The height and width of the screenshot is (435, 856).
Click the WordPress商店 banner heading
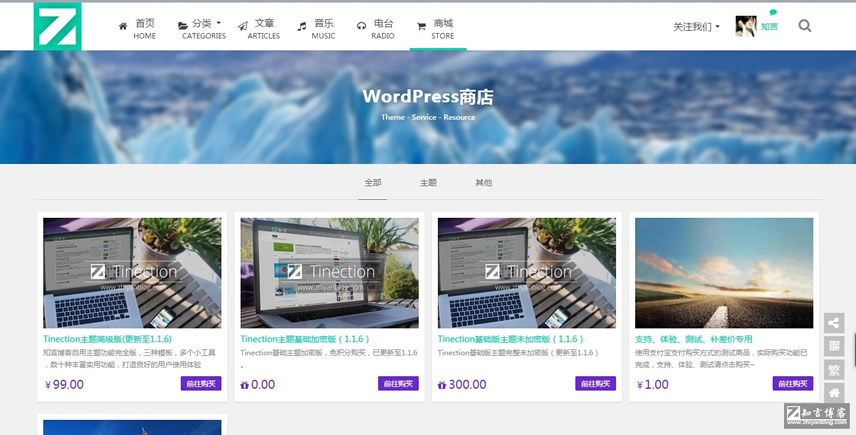[x=428, y=97]
